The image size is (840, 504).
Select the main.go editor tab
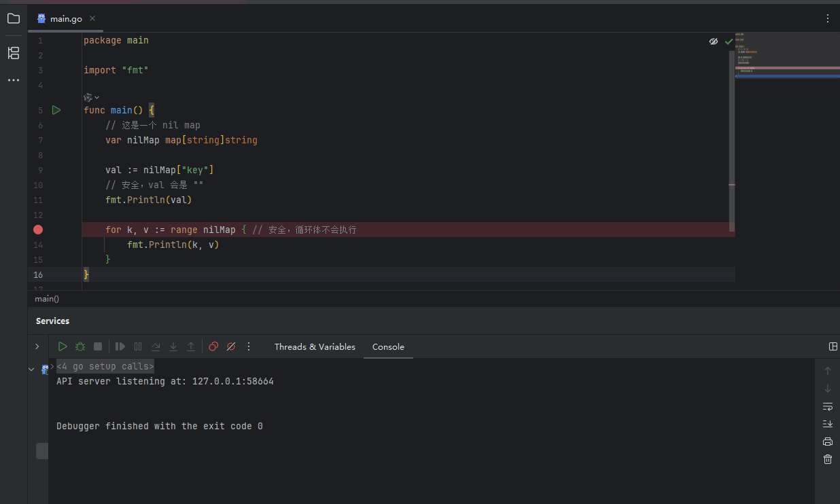coord(66,18)
